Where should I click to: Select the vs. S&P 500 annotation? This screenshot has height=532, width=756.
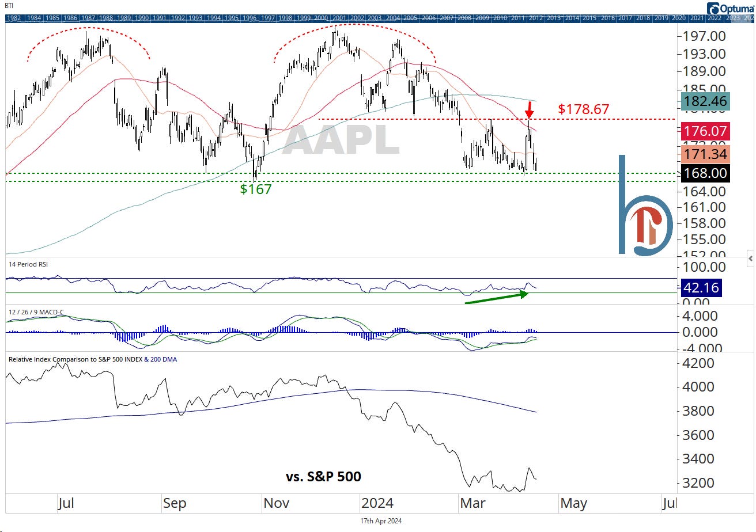(323, 477)
